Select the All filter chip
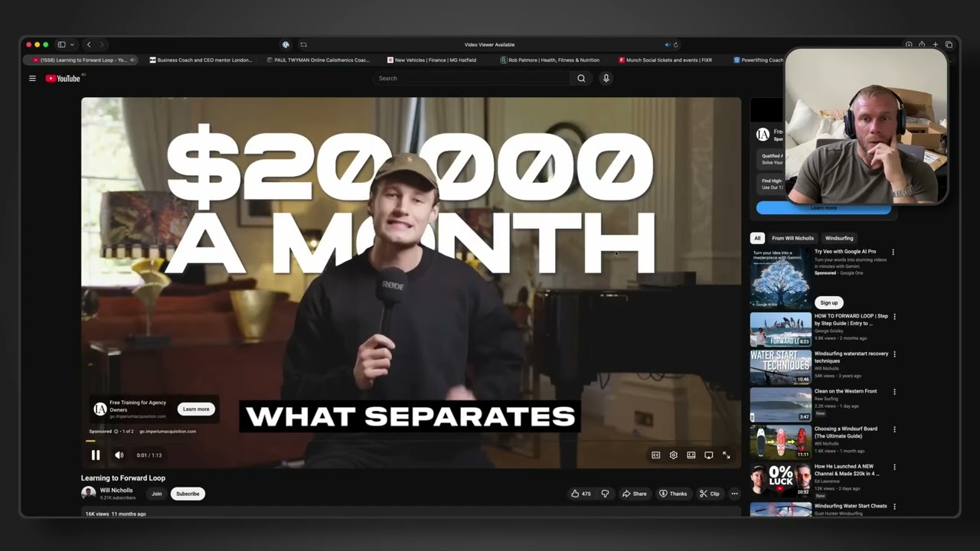The width and height of the screenshot is (980, 551). pos(757,238)
